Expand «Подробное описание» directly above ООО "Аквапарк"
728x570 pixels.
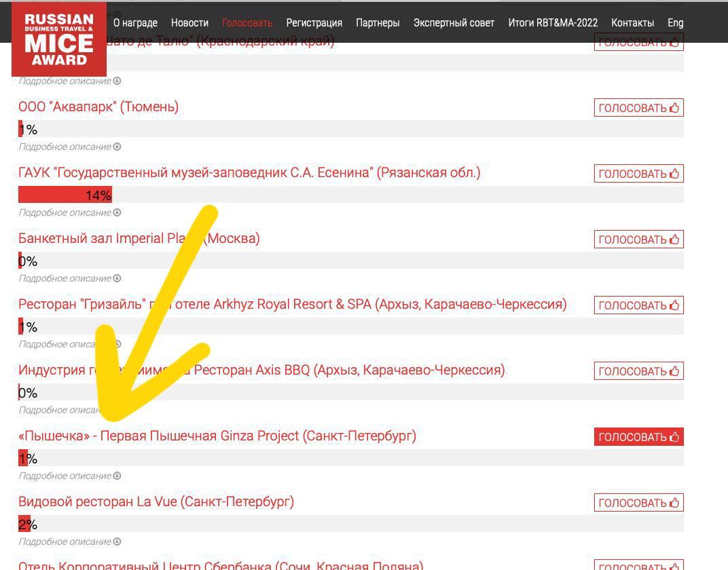point(70,81)
